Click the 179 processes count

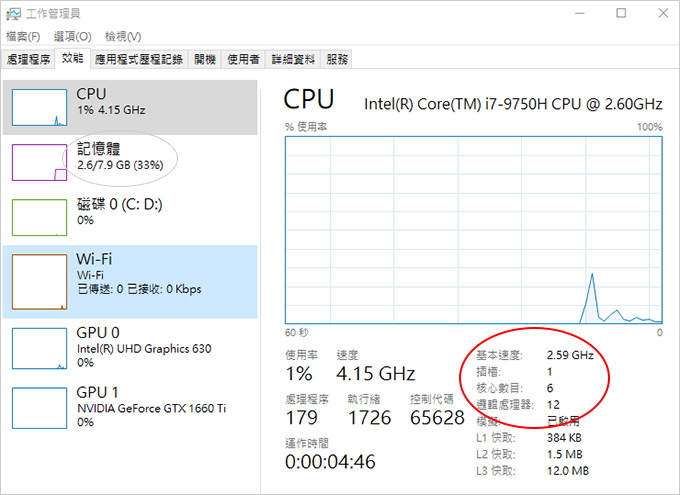point(301,418)
